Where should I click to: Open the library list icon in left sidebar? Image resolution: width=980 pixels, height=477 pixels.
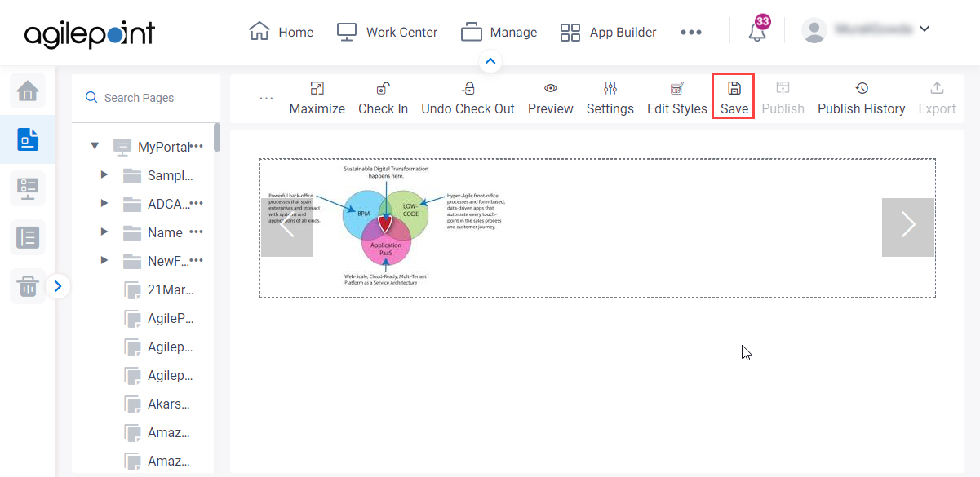[28, 237]
